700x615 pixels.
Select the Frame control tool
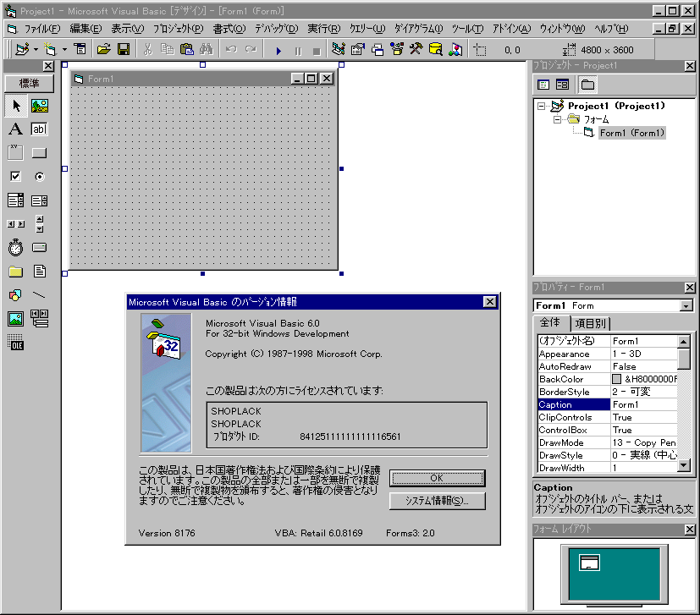(15, 153)
